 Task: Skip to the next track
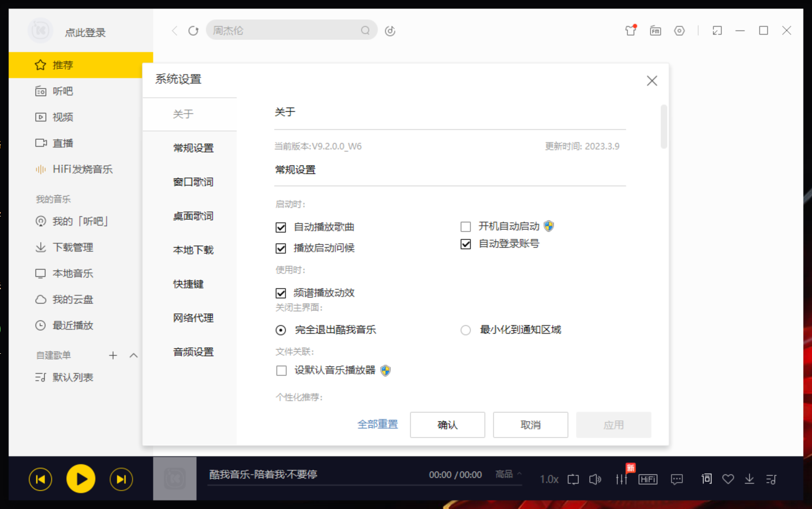[x=121, y=479]
